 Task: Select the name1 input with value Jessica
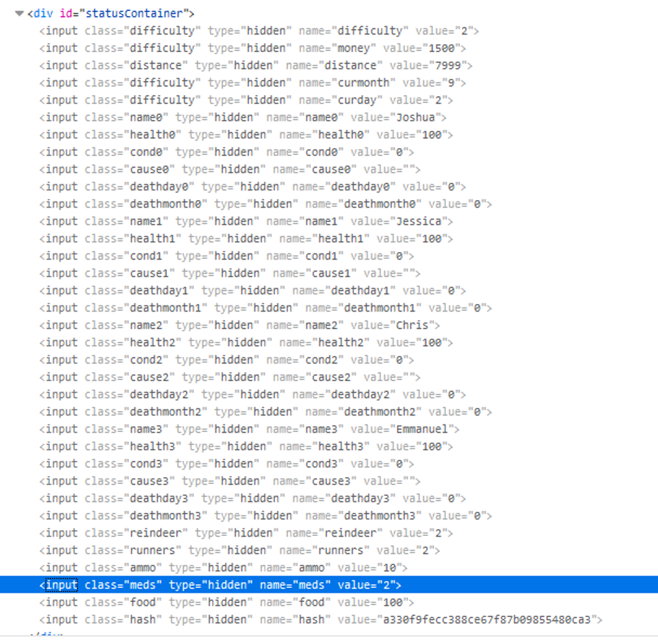(246, 222)
